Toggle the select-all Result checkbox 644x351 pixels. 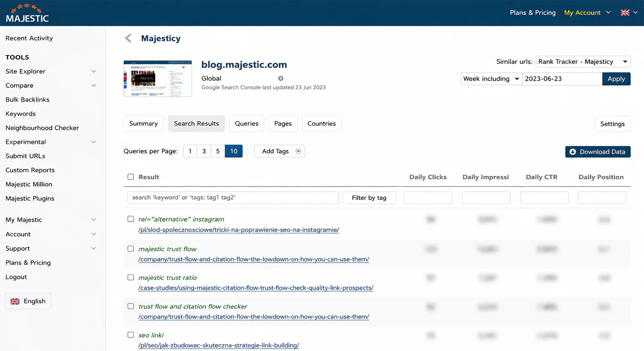131,177
